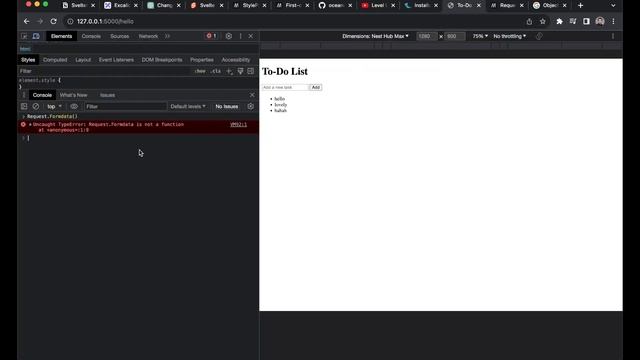Open the Dimensions: Nest Hub Max dropdown
Screen dimensions: 640x360
pyautogui.click(x=375, y=36)
